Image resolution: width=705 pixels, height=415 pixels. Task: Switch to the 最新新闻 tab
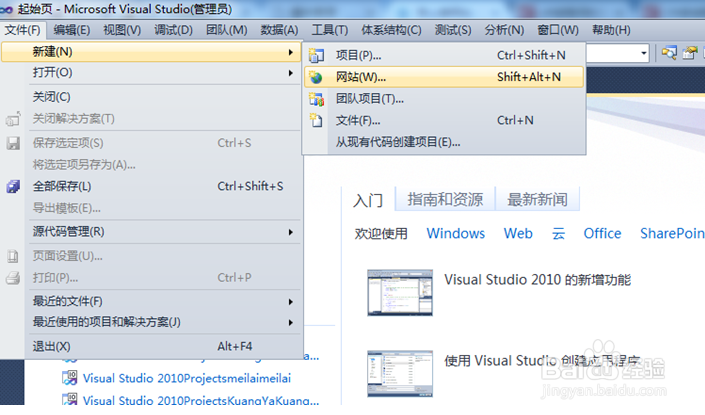point(537,199)
